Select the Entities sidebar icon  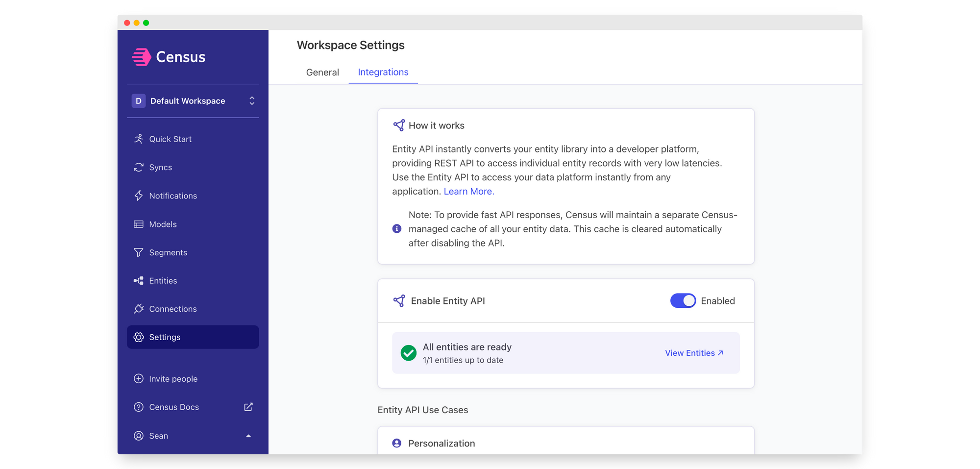(138, 280)
